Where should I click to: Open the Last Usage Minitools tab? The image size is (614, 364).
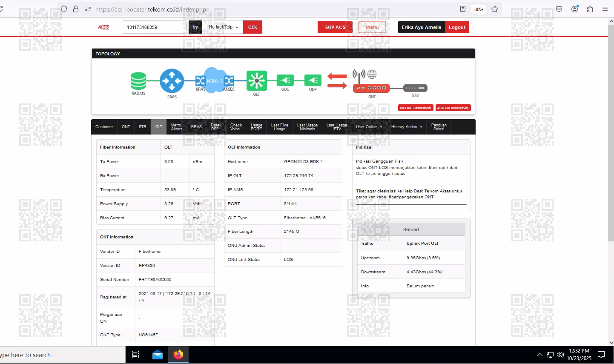coord(307,127)
